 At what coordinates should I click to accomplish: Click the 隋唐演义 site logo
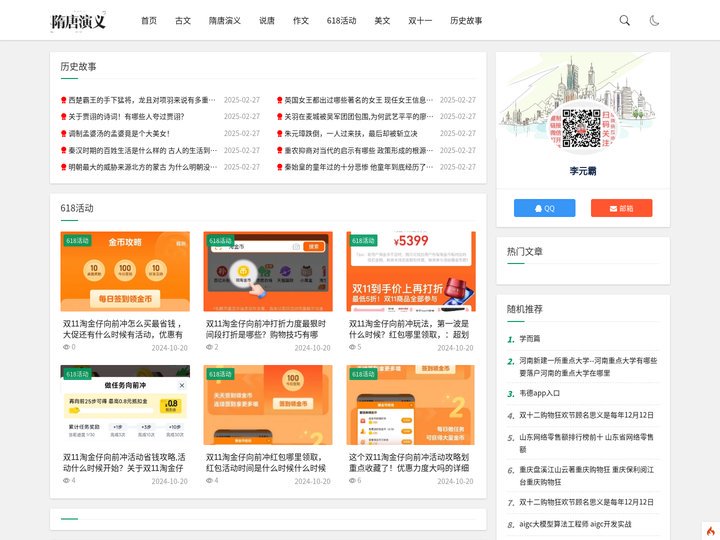click(x=78, y=21)
